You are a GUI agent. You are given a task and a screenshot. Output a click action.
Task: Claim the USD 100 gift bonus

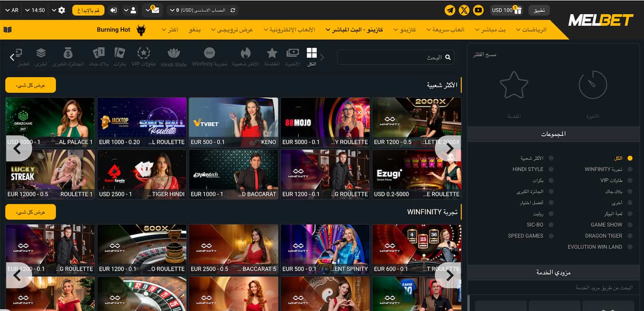[x=506, y=10]
